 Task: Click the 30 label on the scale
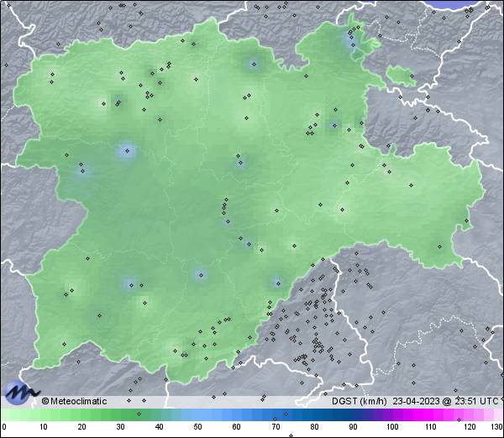[x=120, y=427]
